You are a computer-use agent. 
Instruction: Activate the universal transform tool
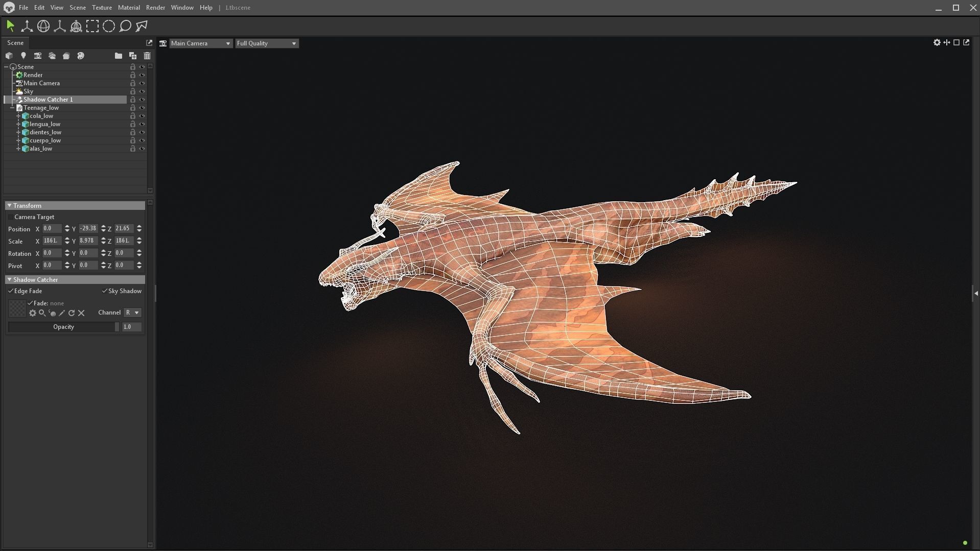[76, 26]
